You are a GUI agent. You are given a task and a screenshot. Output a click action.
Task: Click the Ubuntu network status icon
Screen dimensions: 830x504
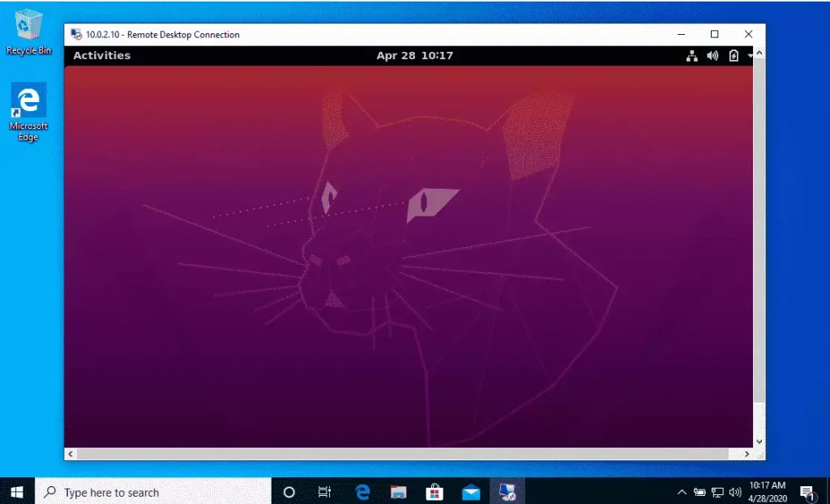pyautogui.click(x=691, y=56)
